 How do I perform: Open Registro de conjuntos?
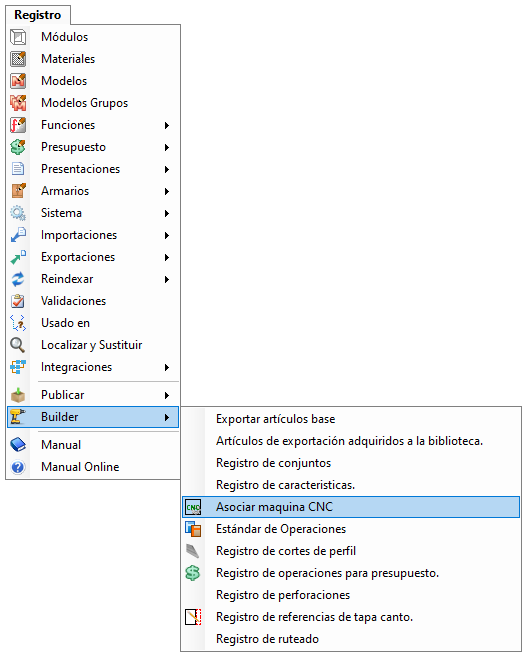tap(351, 463)
